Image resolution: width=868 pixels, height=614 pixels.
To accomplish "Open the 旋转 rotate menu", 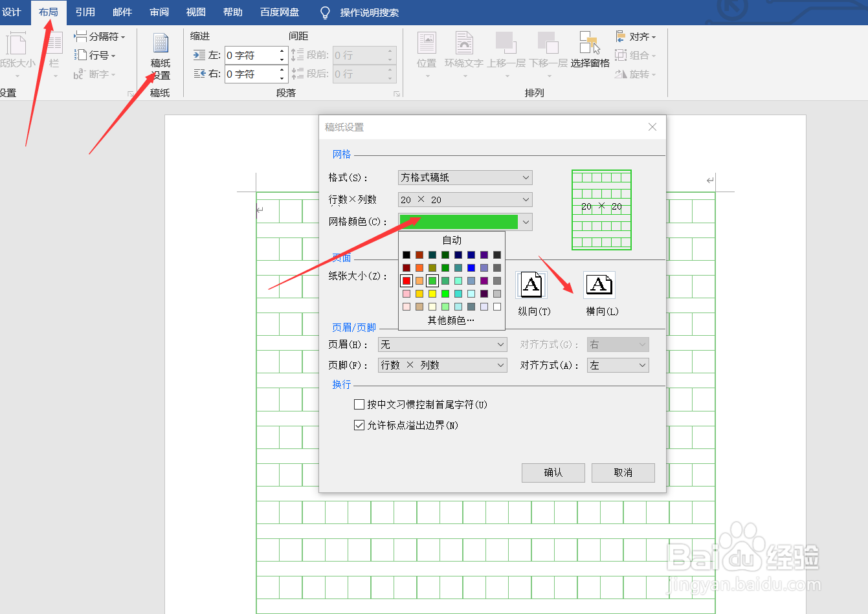I will coord(636,74).
